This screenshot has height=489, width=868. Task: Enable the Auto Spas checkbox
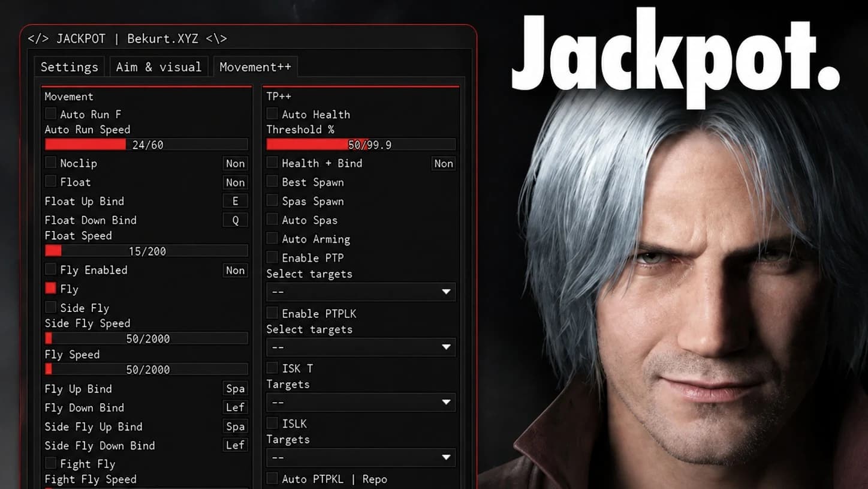pyautogui.click(x=272, y=220)
